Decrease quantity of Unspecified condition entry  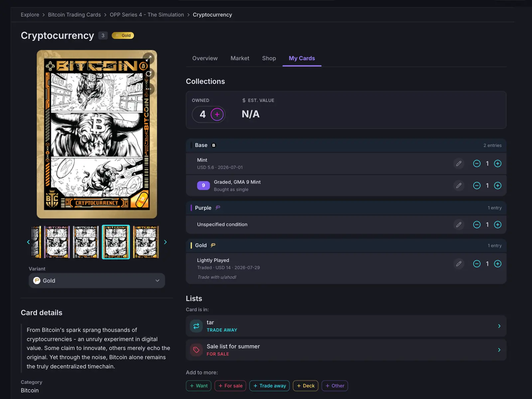tap(477, 225)
